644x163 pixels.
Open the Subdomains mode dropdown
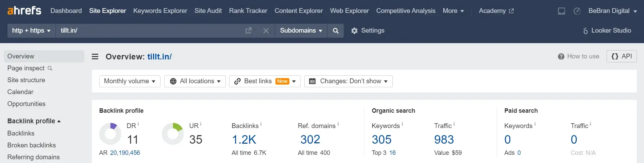tap(301, 31)
